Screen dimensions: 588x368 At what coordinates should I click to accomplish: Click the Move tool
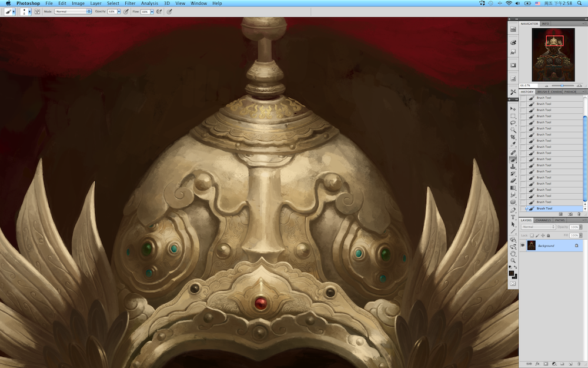click(513, 108)
